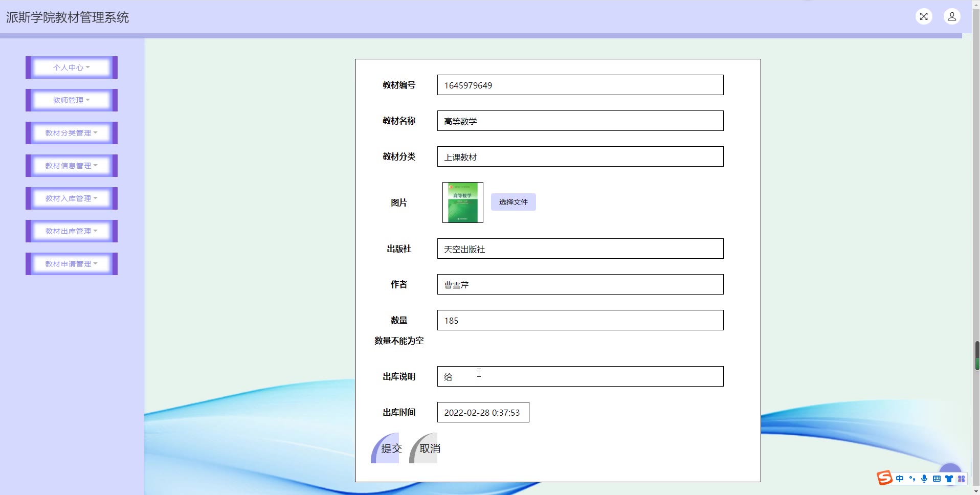Open the 教材出库管理 menu

point(72,231)
